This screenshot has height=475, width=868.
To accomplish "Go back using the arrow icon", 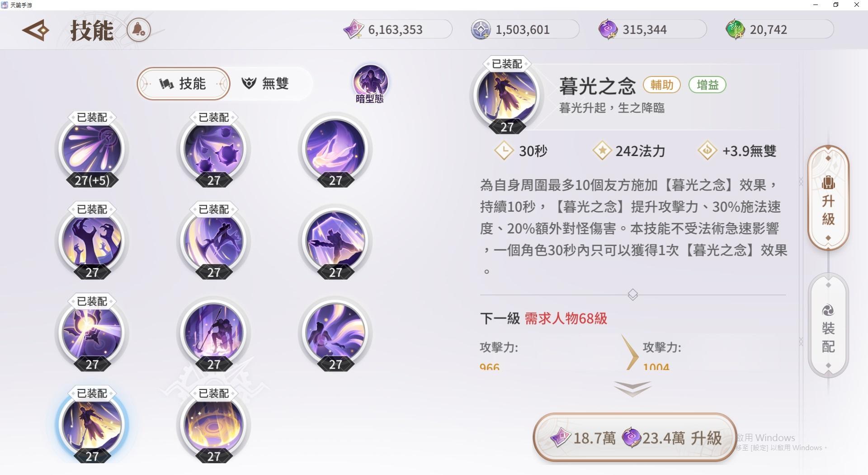I will click(35, 30).
